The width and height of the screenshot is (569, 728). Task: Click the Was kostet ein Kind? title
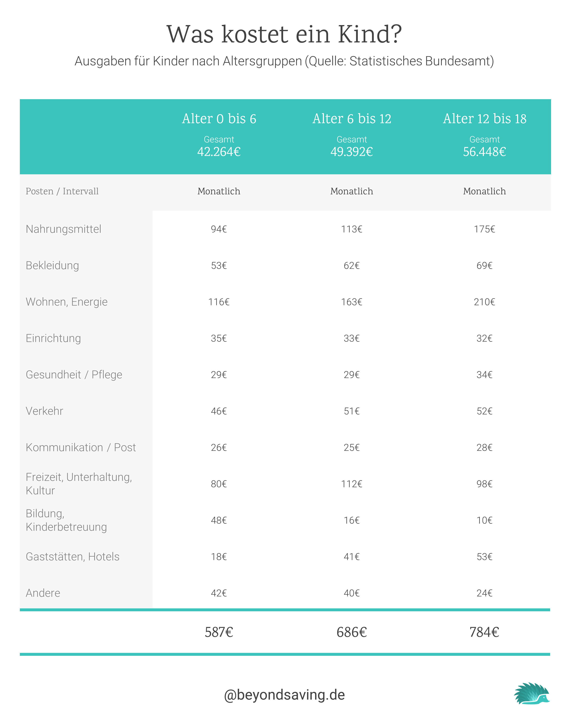(x=284, y=34)
